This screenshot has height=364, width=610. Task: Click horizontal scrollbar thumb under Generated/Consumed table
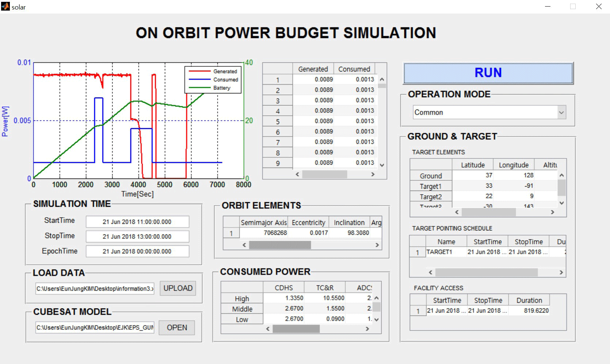[x=324, y=175]
